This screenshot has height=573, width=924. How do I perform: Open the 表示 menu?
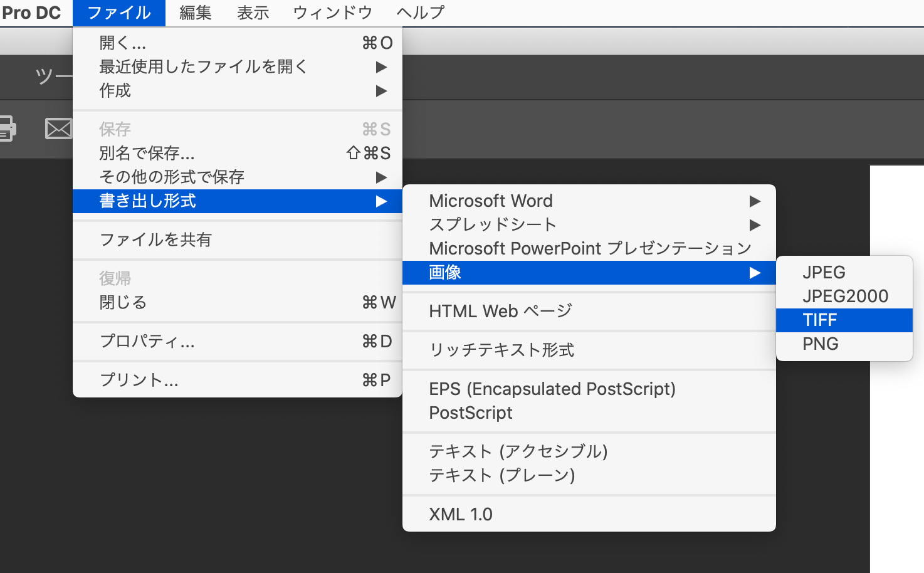(253, 13)
